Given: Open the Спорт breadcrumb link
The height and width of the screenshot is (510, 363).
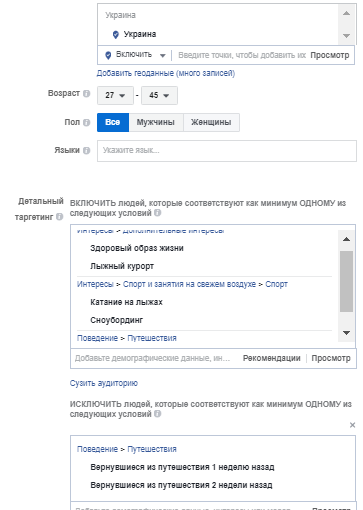Looking at the screenshot, I should [276, 284].
